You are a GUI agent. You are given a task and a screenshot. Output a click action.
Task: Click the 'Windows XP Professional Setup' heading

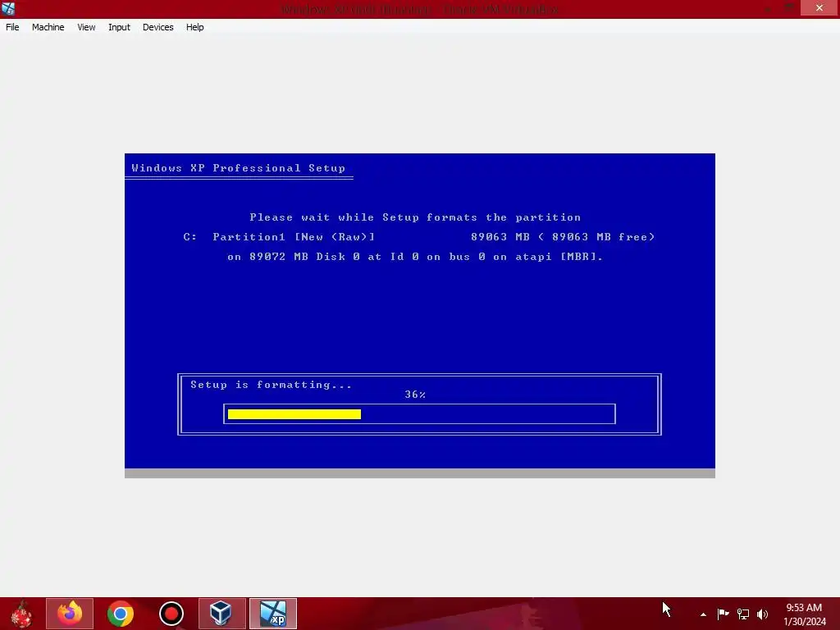point(239,168)
